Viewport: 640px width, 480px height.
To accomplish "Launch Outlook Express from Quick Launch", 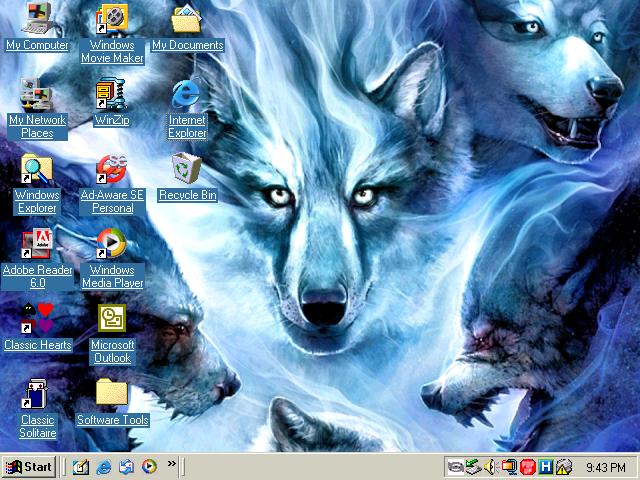I will (127, 467).
